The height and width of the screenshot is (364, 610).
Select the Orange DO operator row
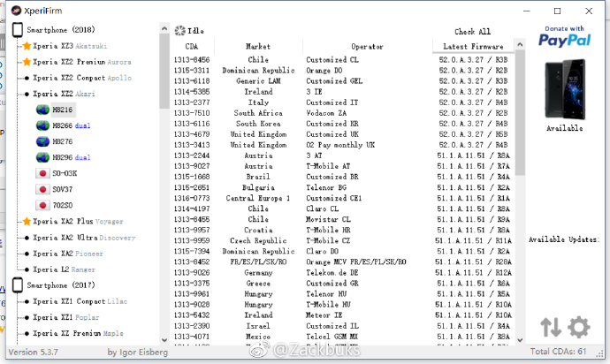coord(342,71)
